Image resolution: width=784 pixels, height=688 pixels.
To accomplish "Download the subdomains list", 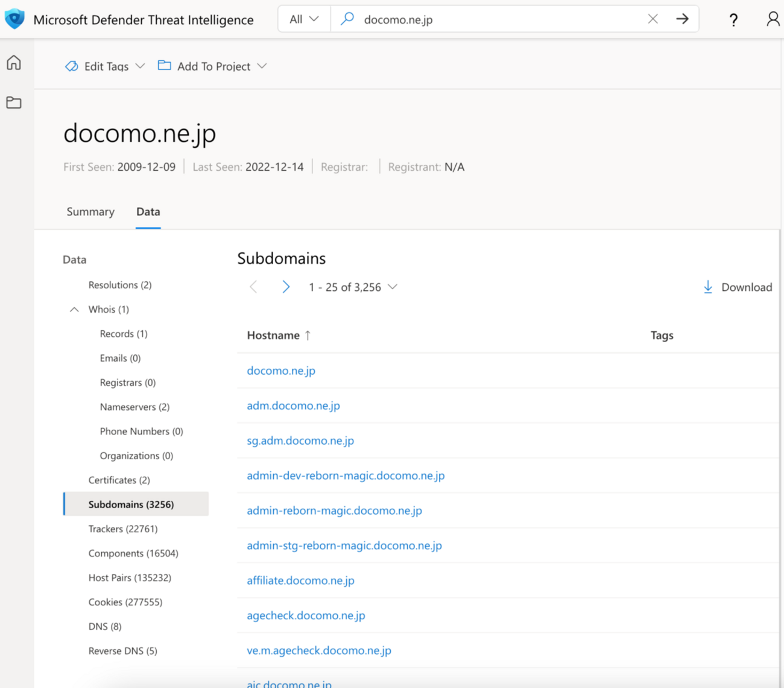I will pyautogui.click(x=738, y=287).
